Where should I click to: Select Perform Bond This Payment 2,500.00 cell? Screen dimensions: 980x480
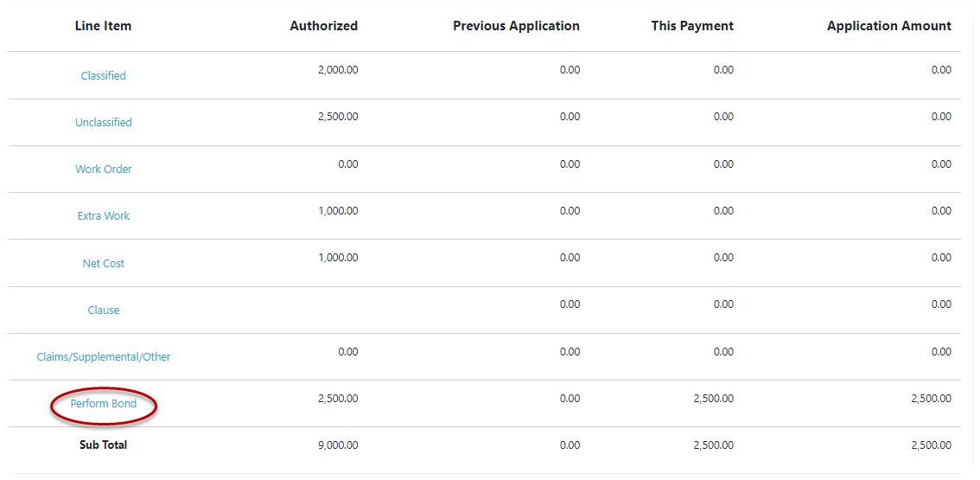click(714, 399)
